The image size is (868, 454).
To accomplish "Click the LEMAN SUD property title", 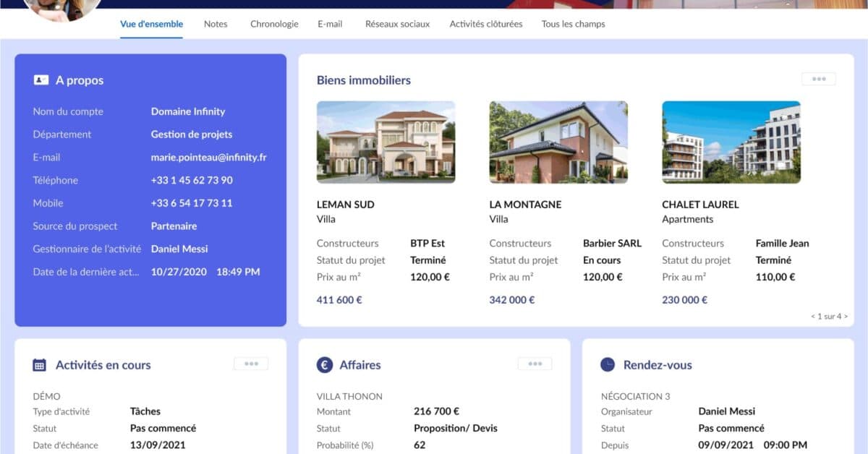I will click(346, 205).
